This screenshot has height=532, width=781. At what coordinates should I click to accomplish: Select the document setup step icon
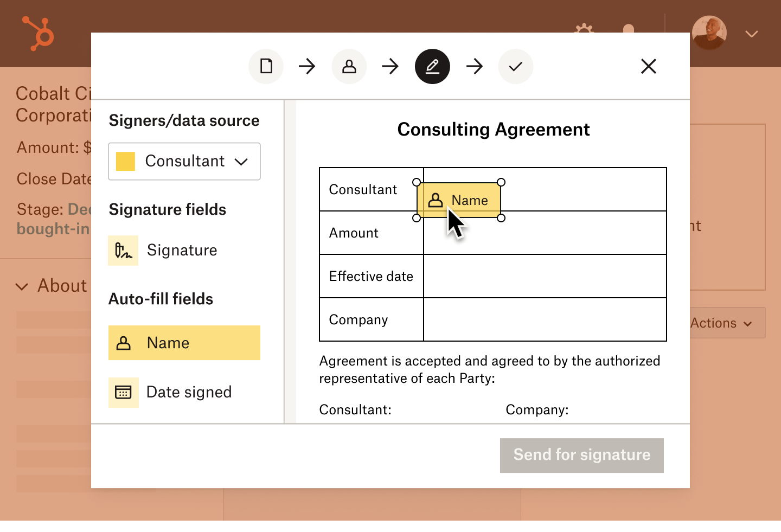[x=266, y=66]
